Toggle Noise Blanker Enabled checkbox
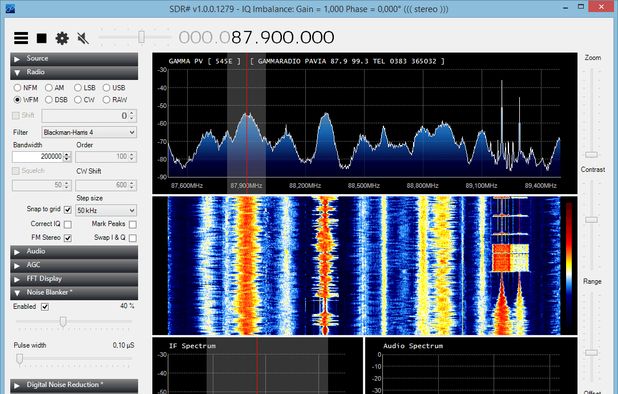 45,307
